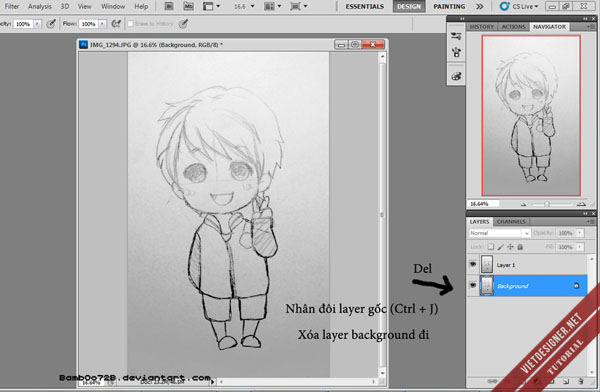This screenshot has height=392, width=600.
Task: Switch to the Painting workspace
Action: coord(449,7)
